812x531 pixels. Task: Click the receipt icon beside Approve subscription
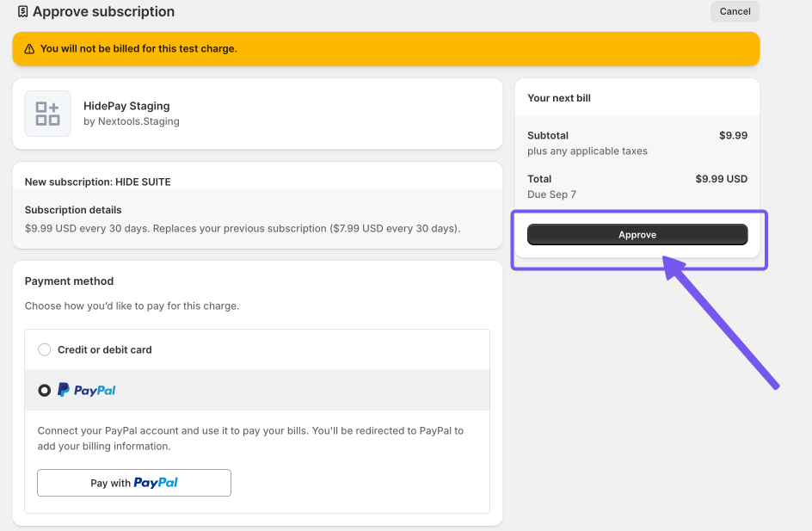click(23, 12)
